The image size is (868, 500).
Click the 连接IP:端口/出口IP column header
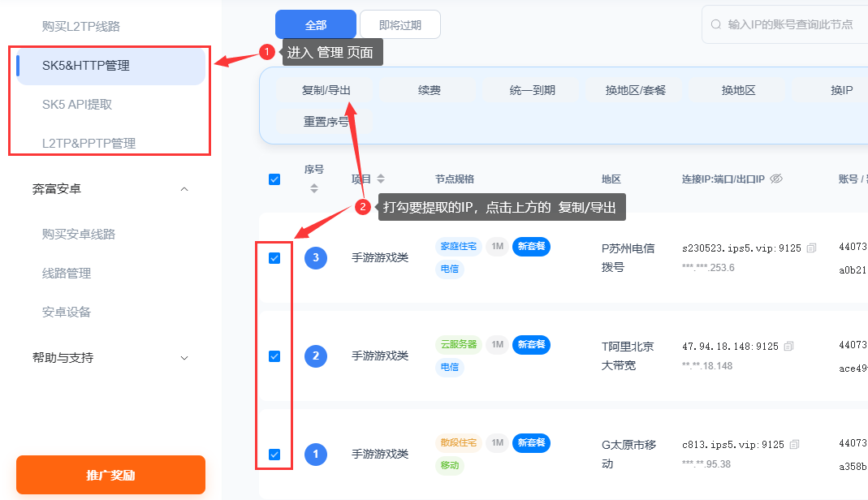click(723, 179)
